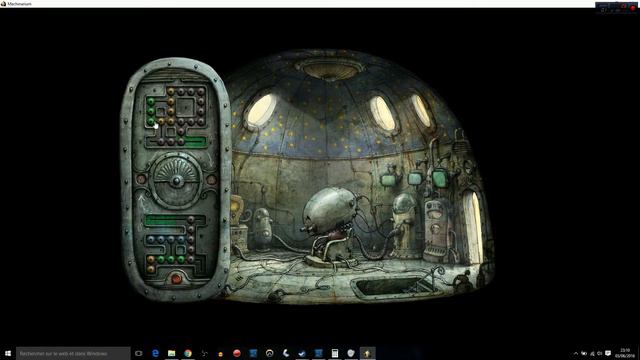
Task: Click the central fan-shaped dial on the panel
Action: click(176, 180)
